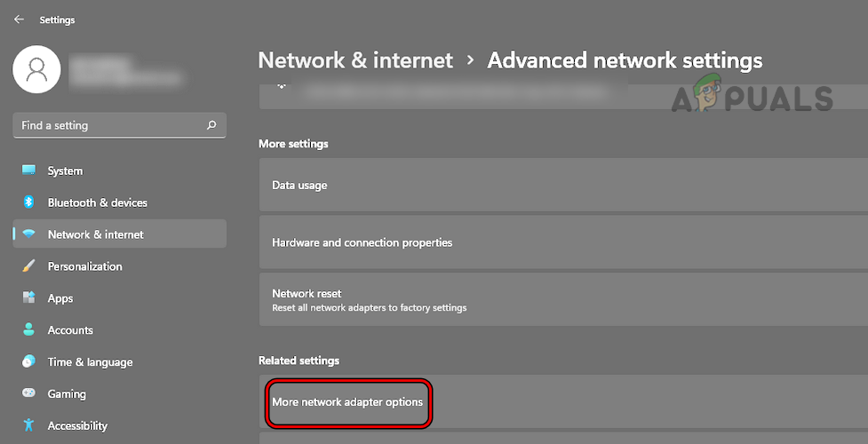The height and width of the screenshot is (444, 868).
Task: Click the Advanced network settings heading
Action: (625, 60)
